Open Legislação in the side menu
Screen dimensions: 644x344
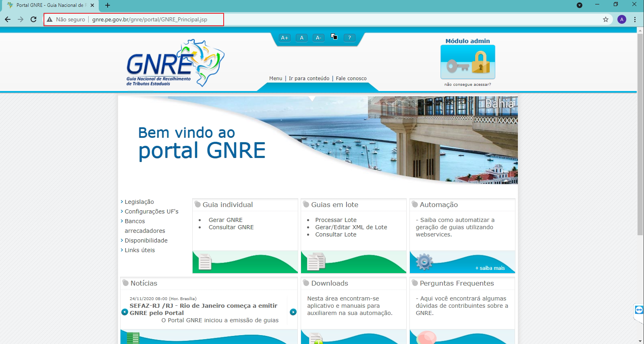[x=139, y=202]
